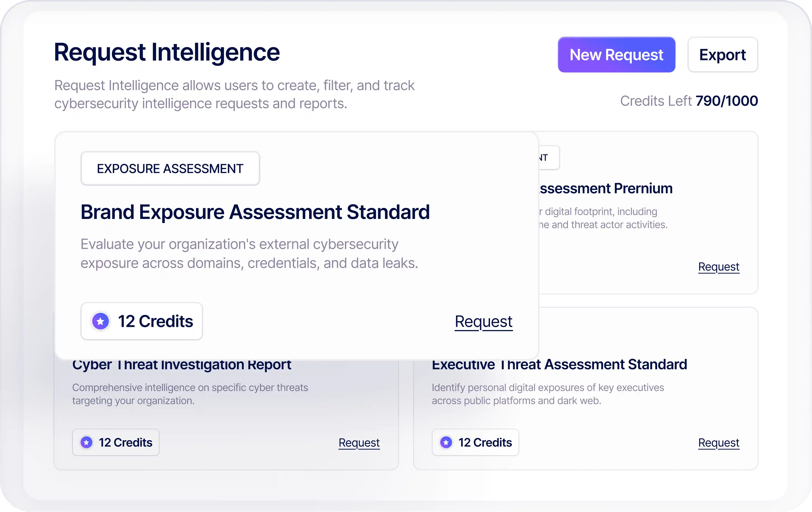Request the Executive Threat Assessment Standard report
Screen dimensions: 812x512
[x=719, y=442]
